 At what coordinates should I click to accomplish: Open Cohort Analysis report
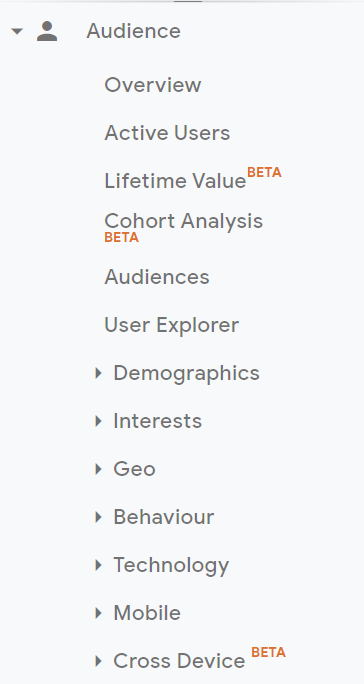(183, 221)
